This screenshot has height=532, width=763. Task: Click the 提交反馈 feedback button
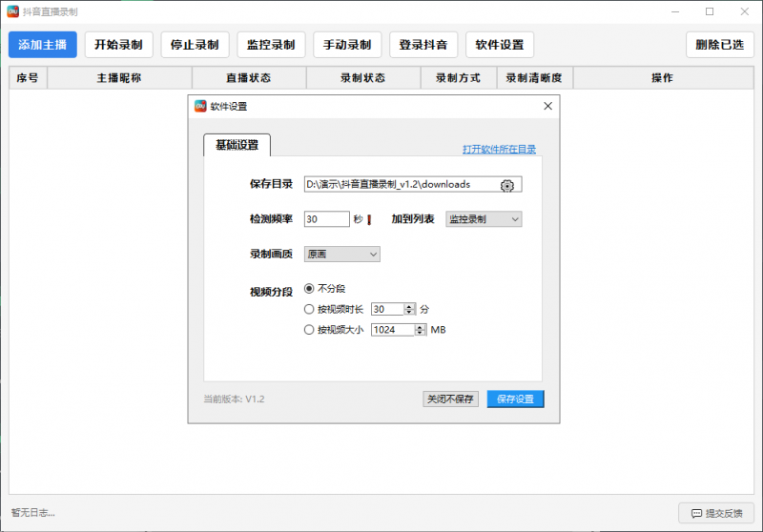(716, 513)
